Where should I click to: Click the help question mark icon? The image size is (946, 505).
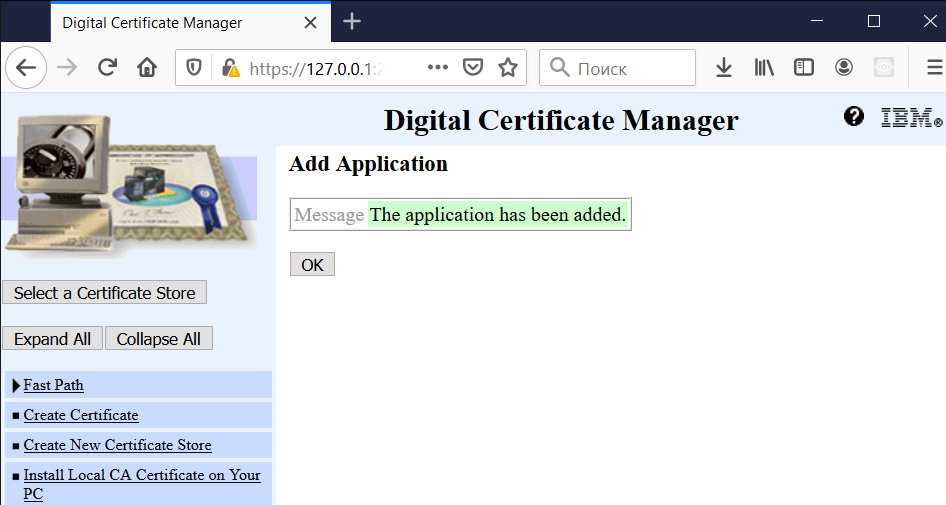tap(853, 117)
